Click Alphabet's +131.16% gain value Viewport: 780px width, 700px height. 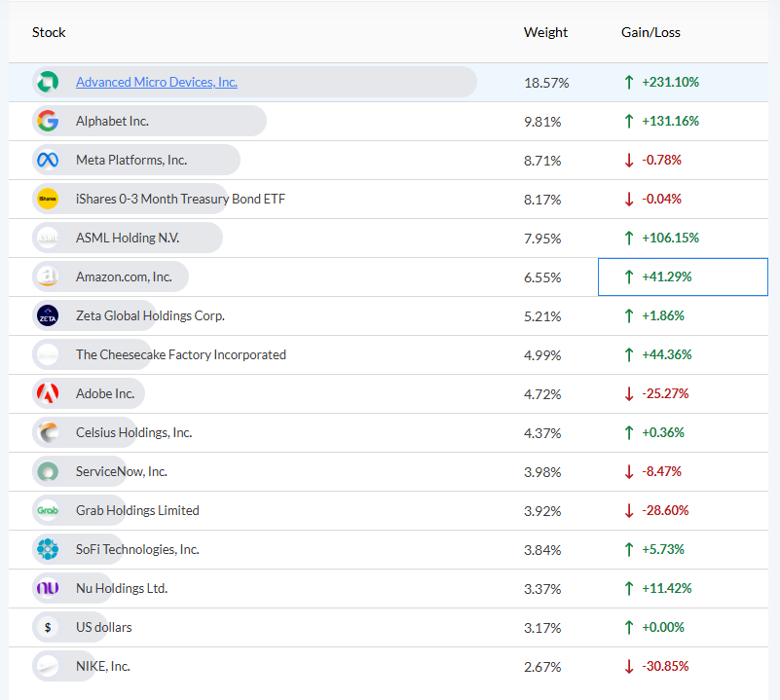[670, 121]
